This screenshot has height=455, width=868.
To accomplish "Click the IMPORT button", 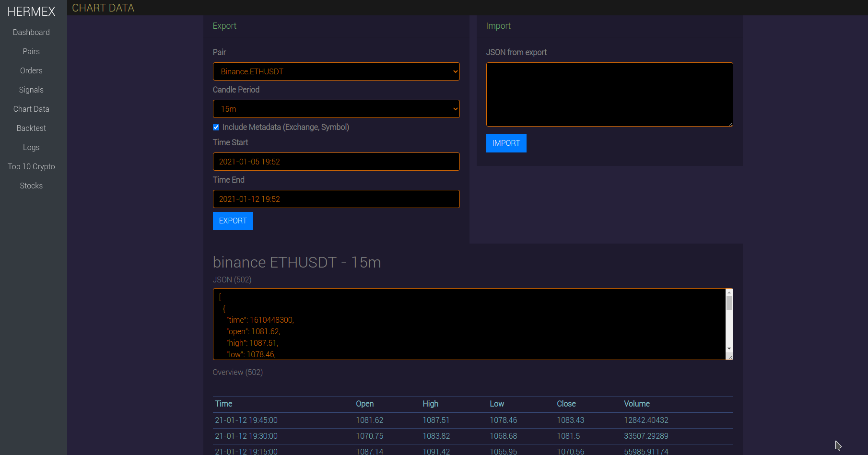I will 506,143.
